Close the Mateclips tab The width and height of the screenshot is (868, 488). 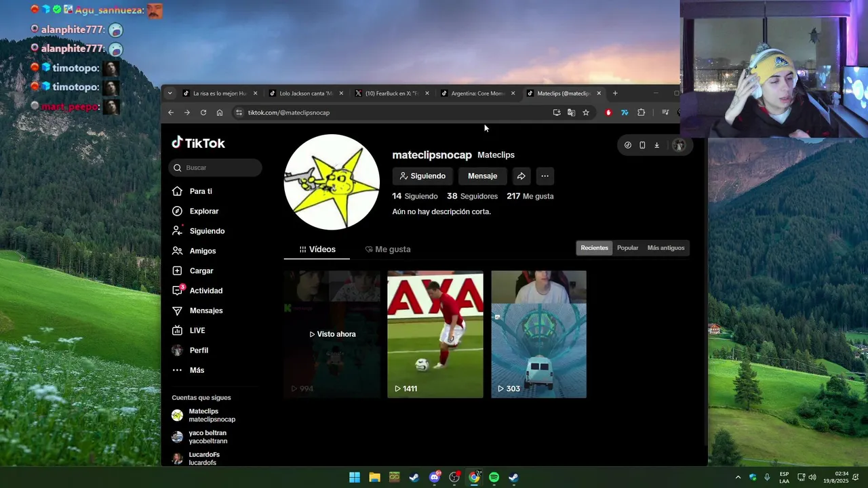tap(599, 94)
